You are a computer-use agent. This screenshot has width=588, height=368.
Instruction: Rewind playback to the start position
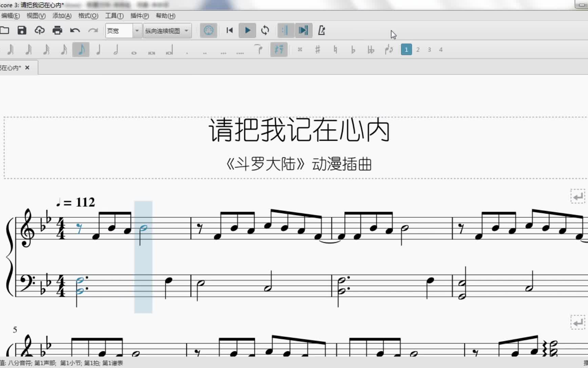(230, 31)
